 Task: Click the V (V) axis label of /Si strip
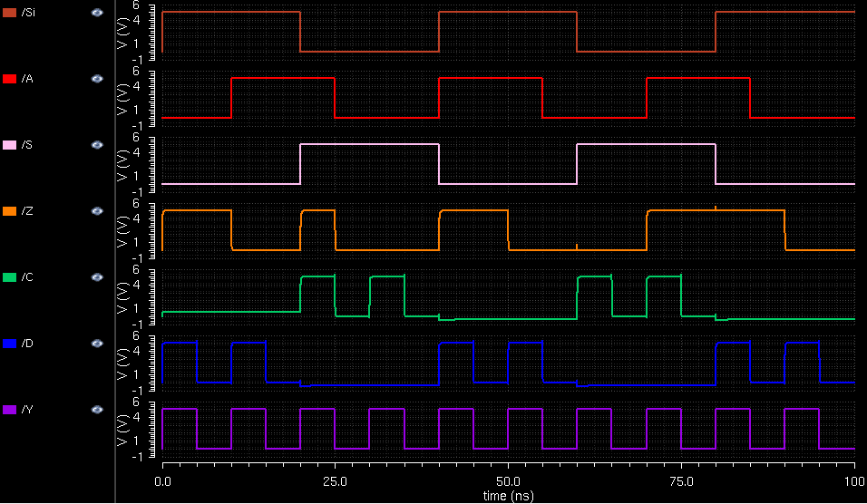coord(122,33)
